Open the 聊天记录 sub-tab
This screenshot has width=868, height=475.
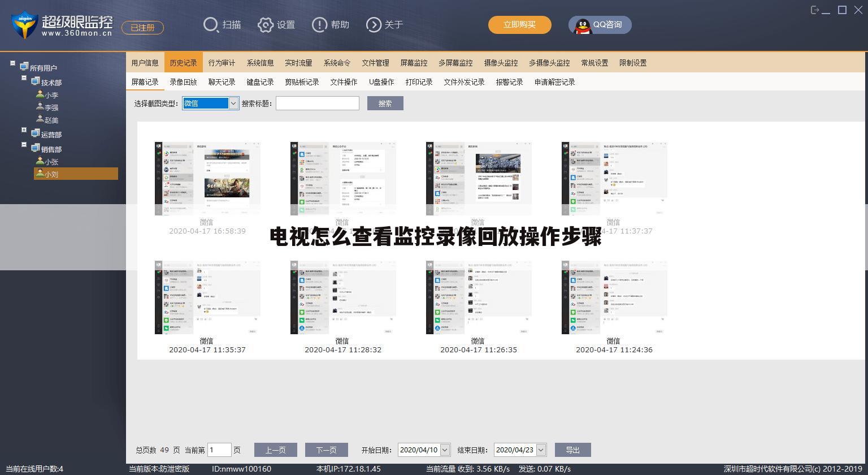tap(222, 82)
